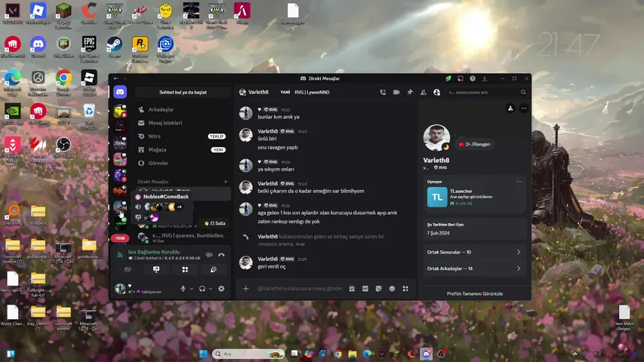This screenshot has width=644, height=362.
Task: Click YENİ new mentions pill in server list
Action: point(120,238)
